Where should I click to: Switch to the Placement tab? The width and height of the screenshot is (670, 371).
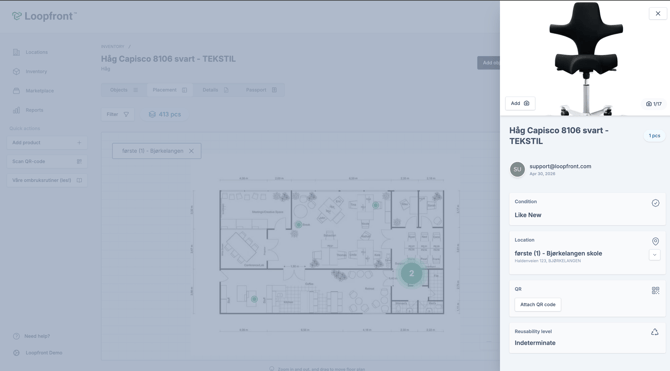(x=170, y=90)
